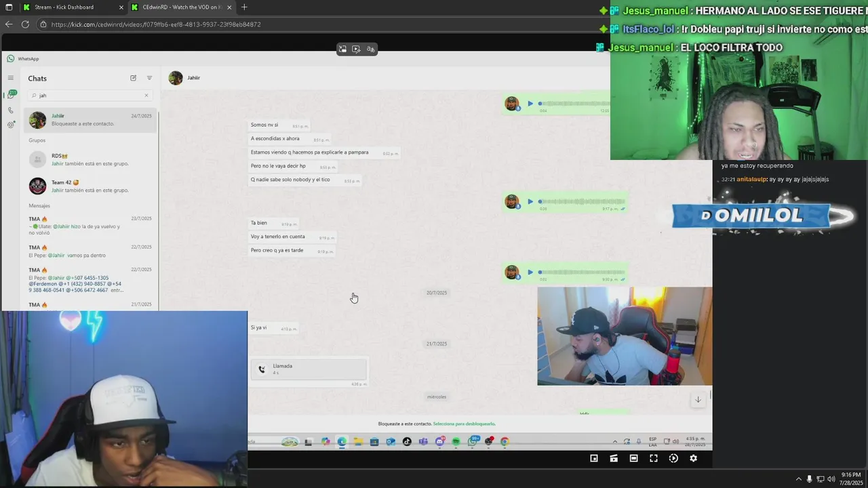This screenshot has height=488, width=868.
Task: Play the first voice message at top
Action: pyautogui.click(x=530, y=104)
